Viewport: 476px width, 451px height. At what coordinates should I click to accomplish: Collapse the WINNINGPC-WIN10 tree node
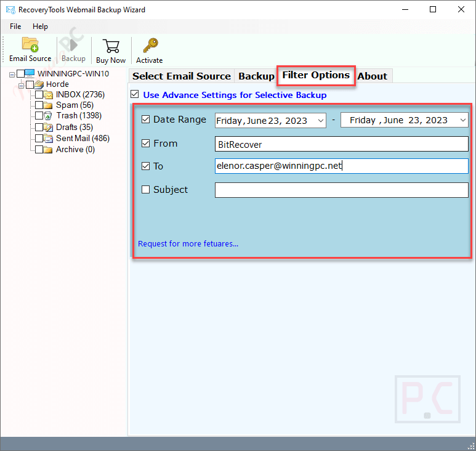(12, 75)
